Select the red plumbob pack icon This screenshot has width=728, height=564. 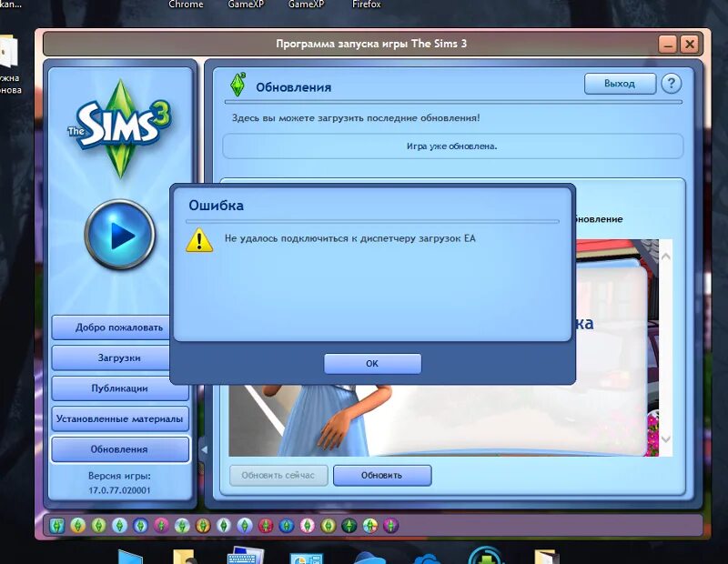coord(266,526)
